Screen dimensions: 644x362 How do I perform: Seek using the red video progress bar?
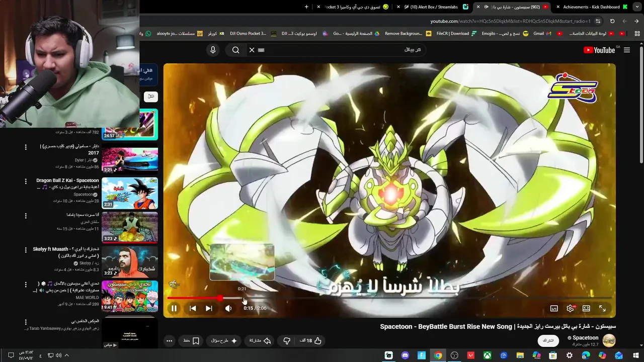[x=389, y=298]
